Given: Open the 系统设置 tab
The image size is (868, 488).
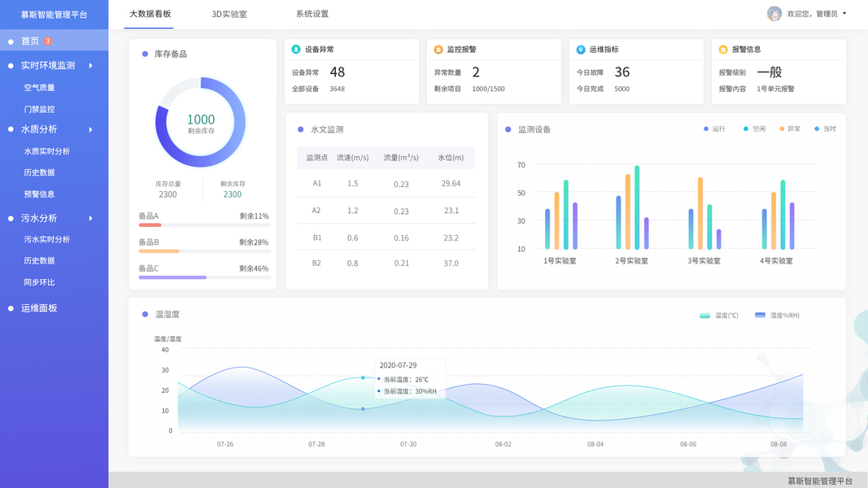Looking at the screenshot, I should pyautogui.click(x=312, y=14).
